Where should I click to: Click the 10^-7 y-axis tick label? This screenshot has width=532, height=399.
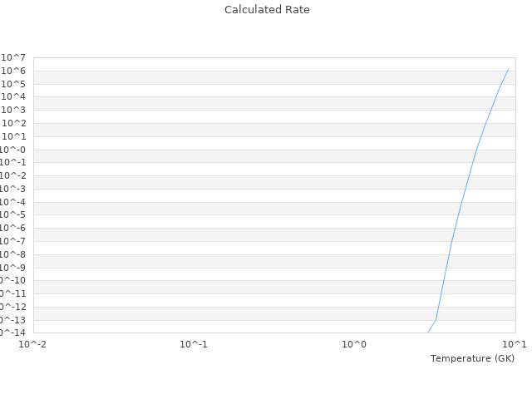click(12, 241)
